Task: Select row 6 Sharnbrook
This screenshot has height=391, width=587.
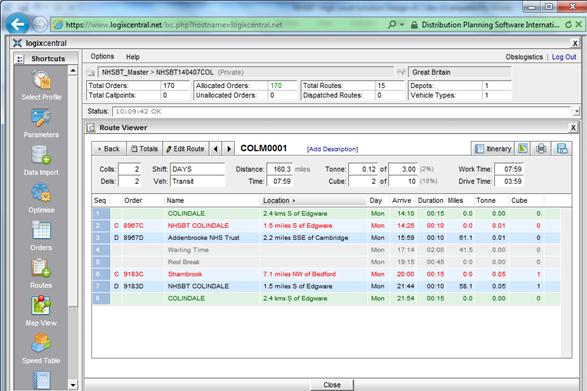Action: pos(326,274)
